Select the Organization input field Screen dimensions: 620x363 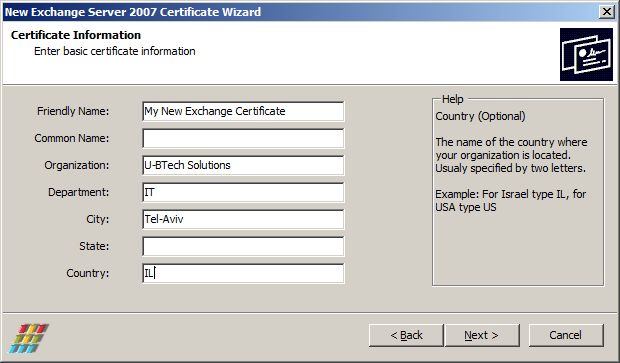243,165
